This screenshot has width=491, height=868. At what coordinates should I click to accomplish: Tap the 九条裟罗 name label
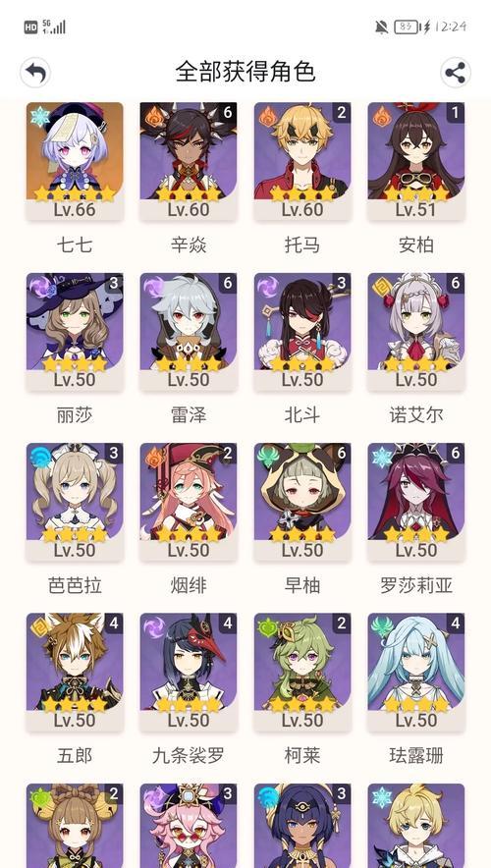click(189, 756)
